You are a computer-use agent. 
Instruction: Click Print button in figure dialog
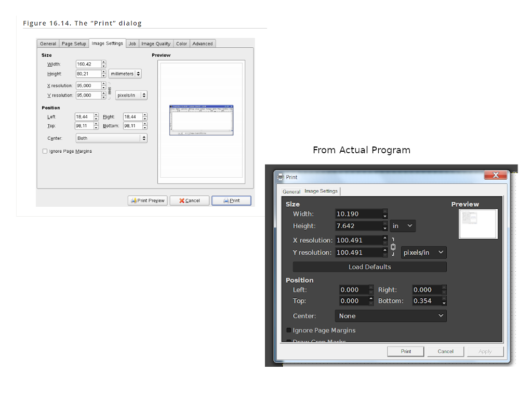tap(231, 201)
